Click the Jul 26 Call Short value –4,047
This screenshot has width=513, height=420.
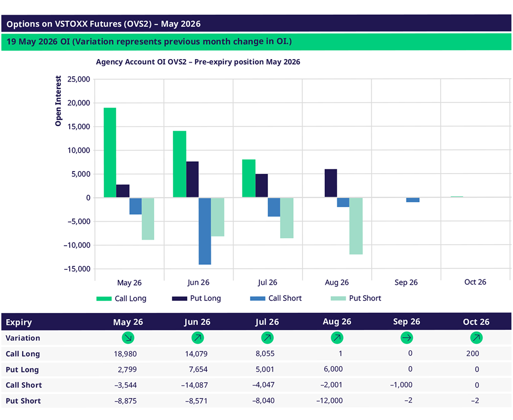[x=264, y=385]
